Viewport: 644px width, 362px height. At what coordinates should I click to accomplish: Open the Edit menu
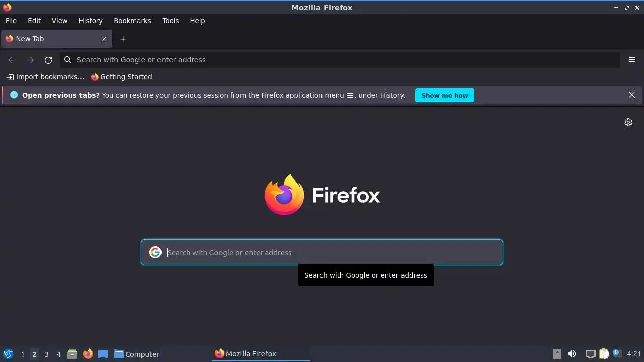click(x=34, y=21)
